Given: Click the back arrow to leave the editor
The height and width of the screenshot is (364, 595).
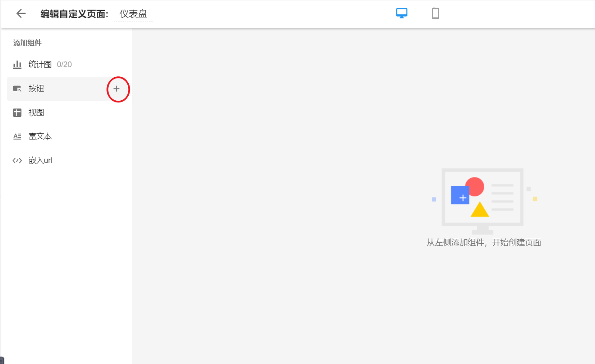Looking at the screenshot, I should click(x=21, y=14).
